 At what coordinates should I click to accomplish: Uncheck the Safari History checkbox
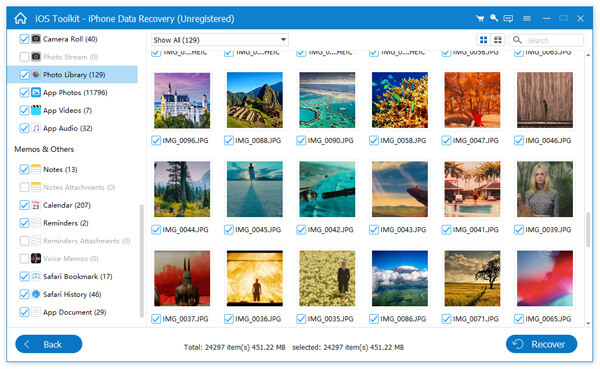tap(24, 294)
